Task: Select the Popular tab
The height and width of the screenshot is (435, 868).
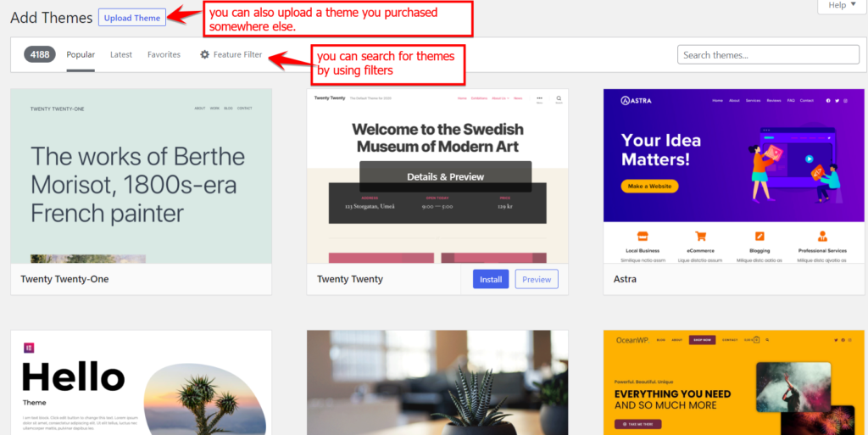Action: (x=81, y=55)
